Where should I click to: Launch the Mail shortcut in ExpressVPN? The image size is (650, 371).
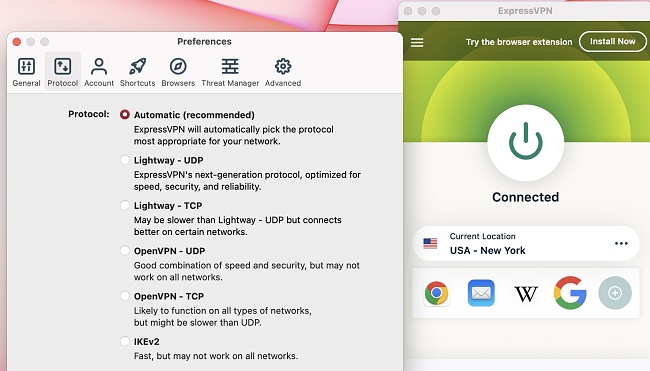pos(481,293)
